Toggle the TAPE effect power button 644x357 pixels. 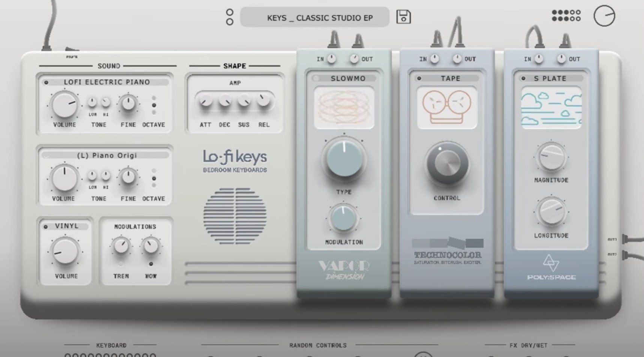419,78
